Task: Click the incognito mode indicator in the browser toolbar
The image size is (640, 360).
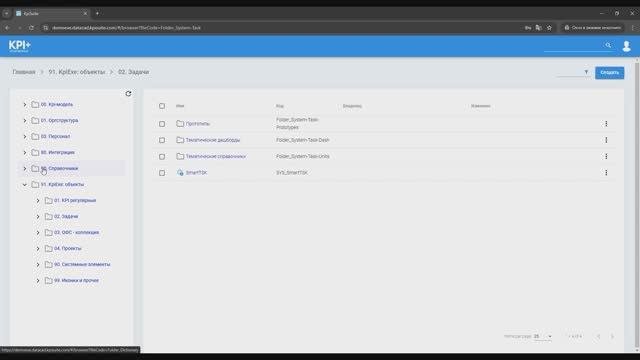Action: 593,28
